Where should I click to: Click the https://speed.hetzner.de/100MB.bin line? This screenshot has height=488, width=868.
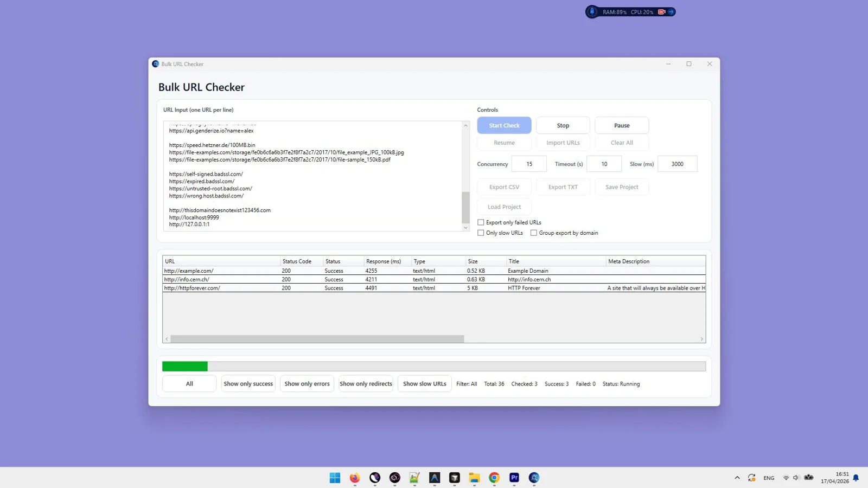212,145
